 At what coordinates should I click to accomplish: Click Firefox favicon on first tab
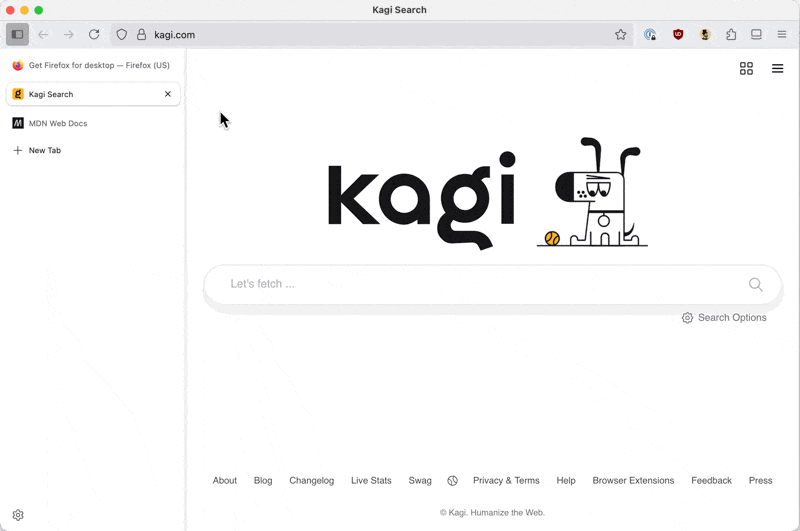tap(18, 65)
